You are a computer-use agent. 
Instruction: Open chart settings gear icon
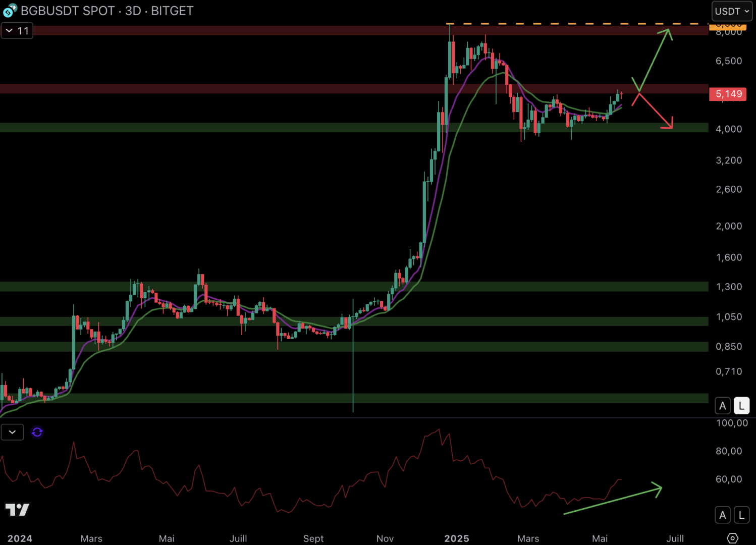point(732,538)
